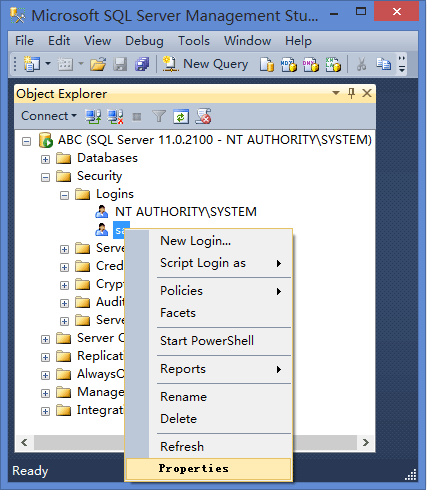The width and height of the screenshot is (427, 490).
Task: Minimize the Management Studio window
Action: click(334, 14)
